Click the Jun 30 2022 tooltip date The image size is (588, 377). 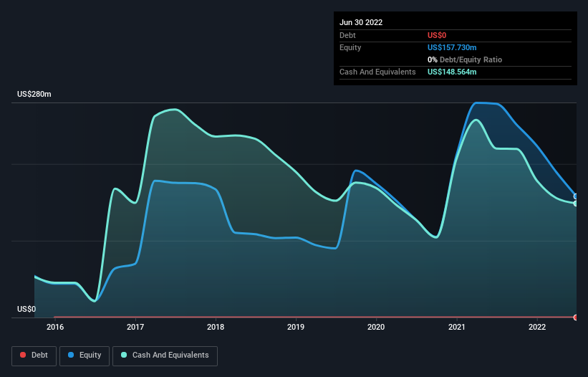click(361, 22)
